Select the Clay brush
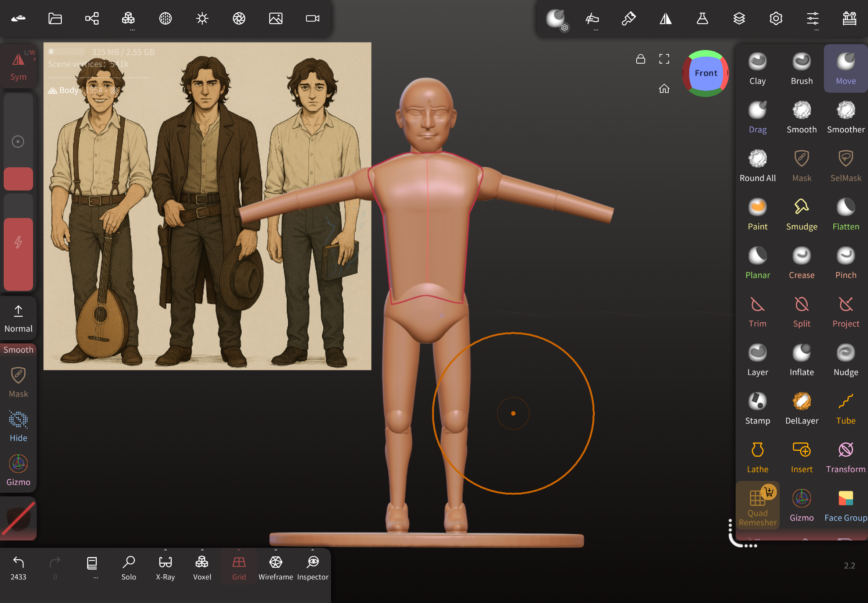Screen dimensions: 868x603 coord(757,68)
